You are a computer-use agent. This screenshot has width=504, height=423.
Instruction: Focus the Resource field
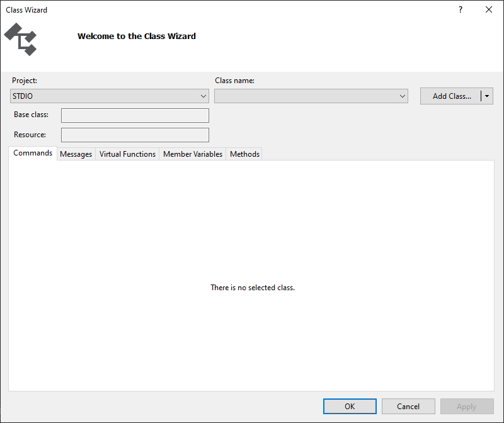pos(135,135)
